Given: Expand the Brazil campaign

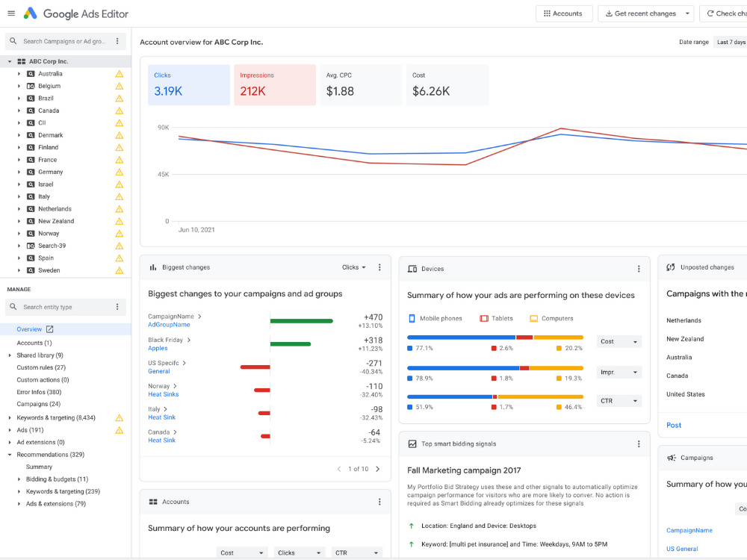Looking at the screenshot, I should (19, 98).
